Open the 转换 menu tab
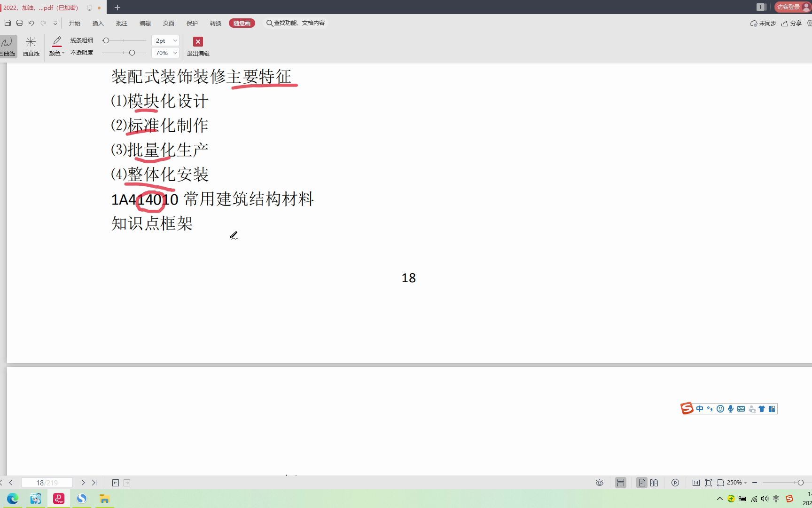The image size is (812, 508). 216,23
